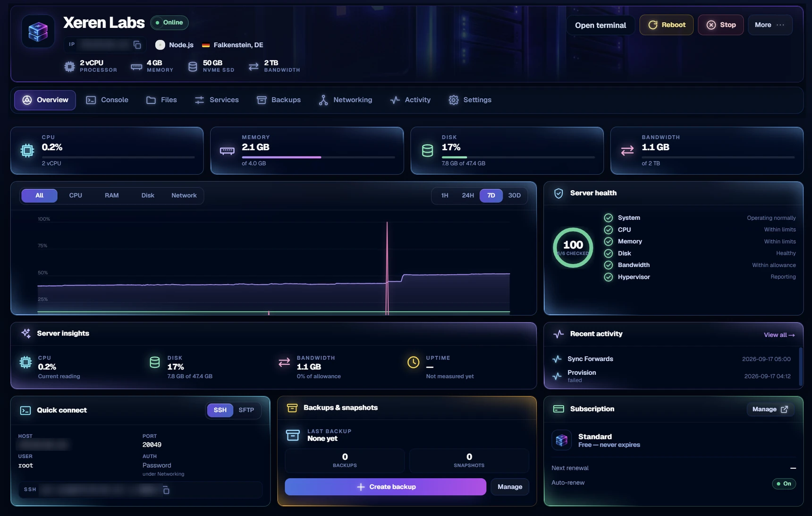Screen dimensions: 812x516
Task: Reboot the server
Action: (666, 25)
